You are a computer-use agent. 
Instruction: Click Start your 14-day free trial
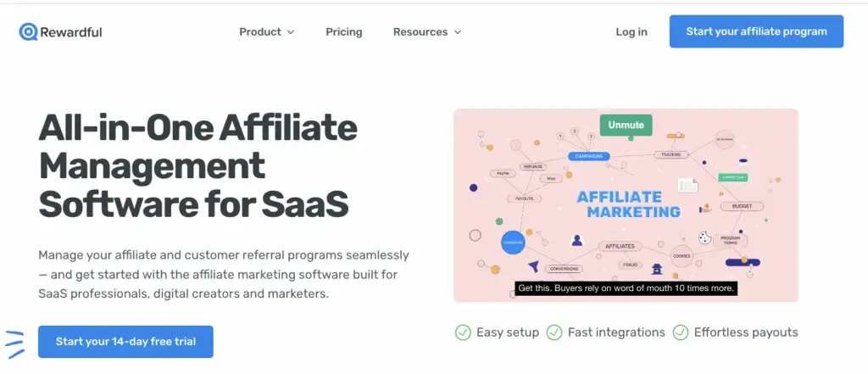point(125,342)
